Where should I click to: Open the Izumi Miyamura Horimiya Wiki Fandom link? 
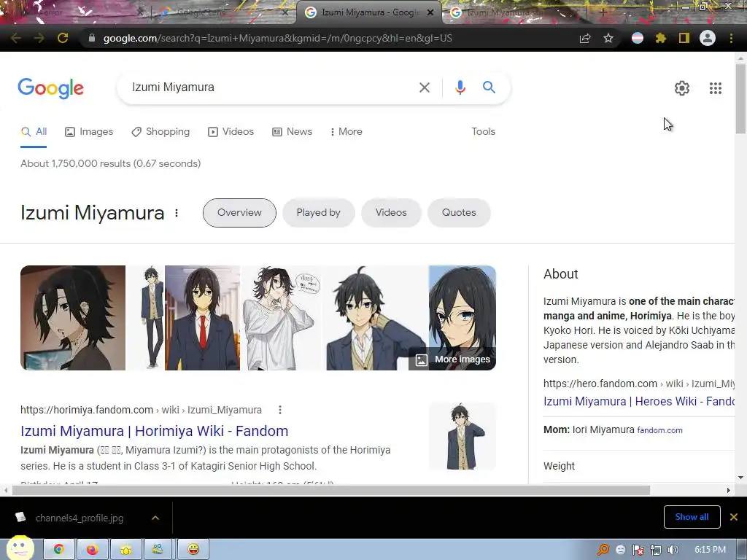pyautogui.click(x=155, y=431)
